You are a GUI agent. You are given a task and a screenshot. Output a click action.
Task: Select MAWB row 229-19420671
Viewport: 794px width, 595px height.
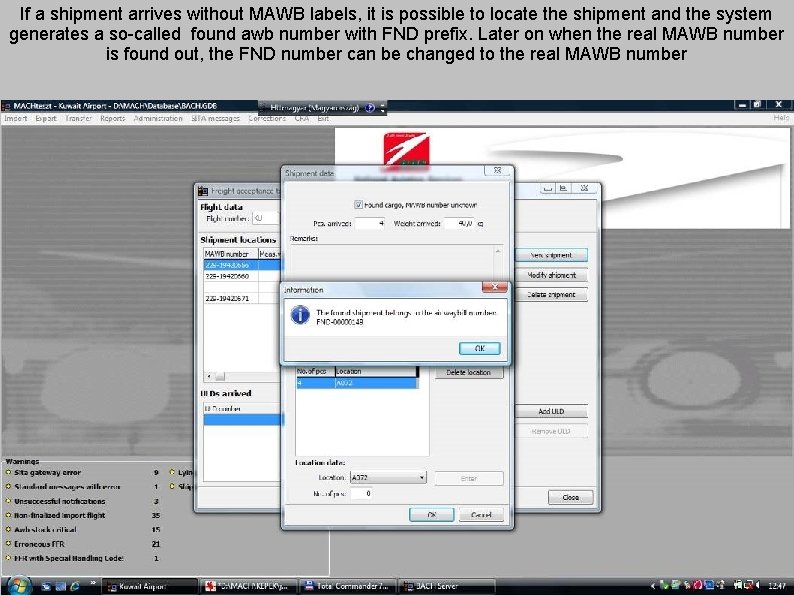[242, 298]
